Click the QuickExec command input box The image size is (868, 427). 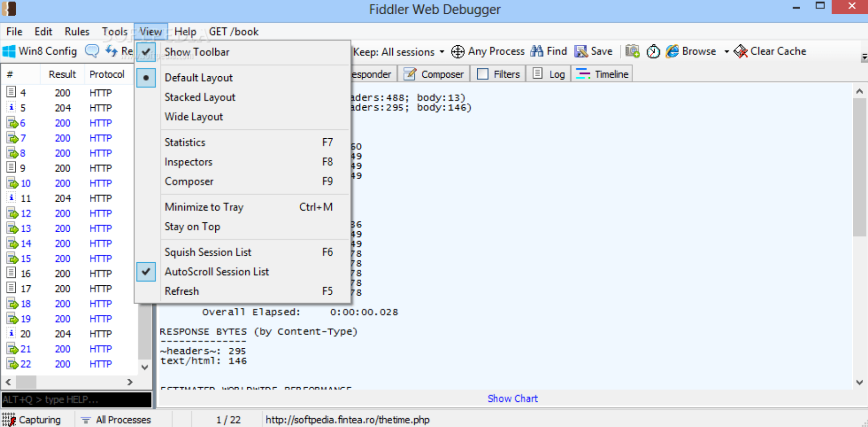[77, 399]
